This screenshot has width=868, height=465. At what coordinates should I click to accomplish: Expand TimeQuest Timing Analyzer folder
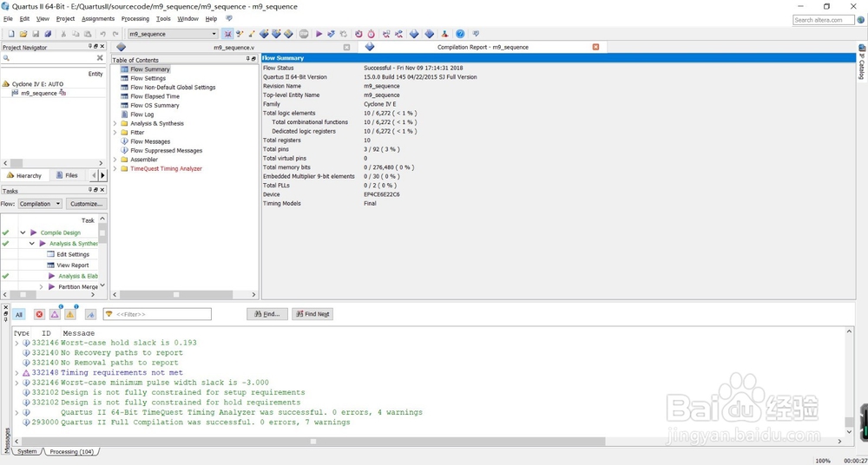115,168
